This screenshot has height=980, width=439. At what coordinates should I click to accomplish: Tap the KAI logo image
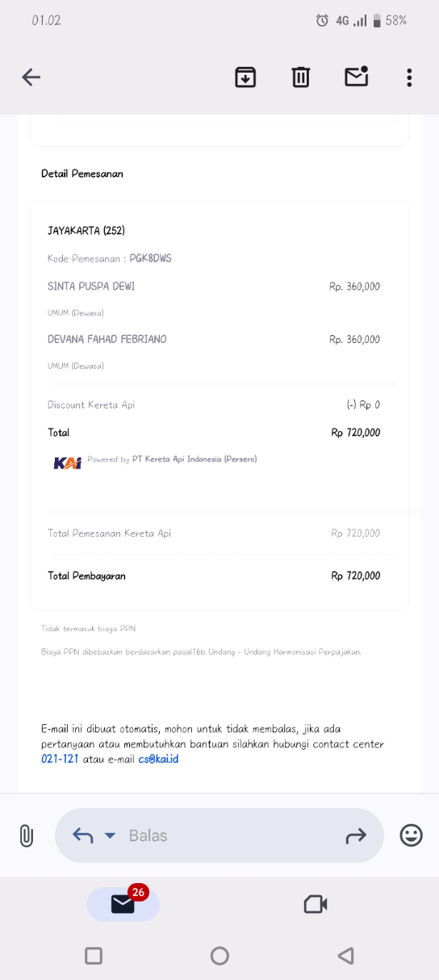point(67,463)
